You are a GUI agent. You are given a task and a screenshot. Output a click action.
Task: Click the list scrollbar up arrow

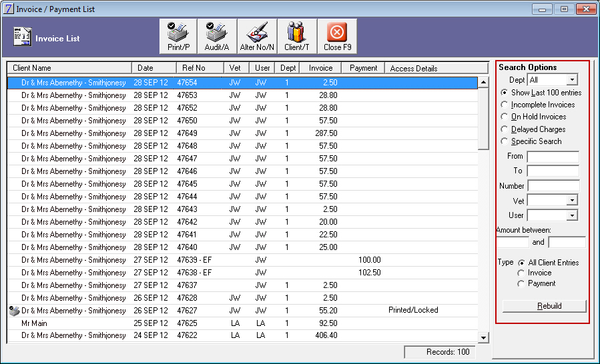pyautogui.click(x=483, y=82)
